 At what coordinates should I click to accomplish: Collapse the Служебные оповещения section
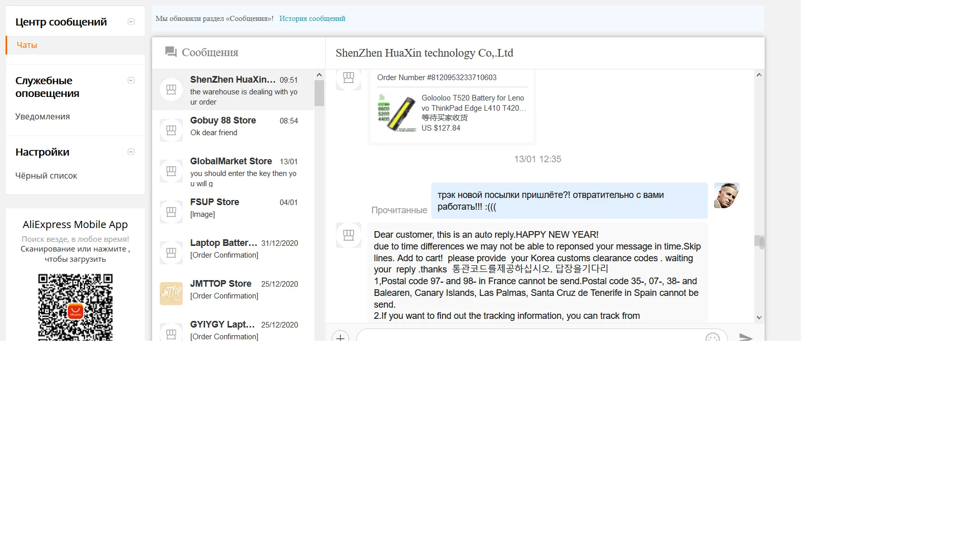(131, 81)
